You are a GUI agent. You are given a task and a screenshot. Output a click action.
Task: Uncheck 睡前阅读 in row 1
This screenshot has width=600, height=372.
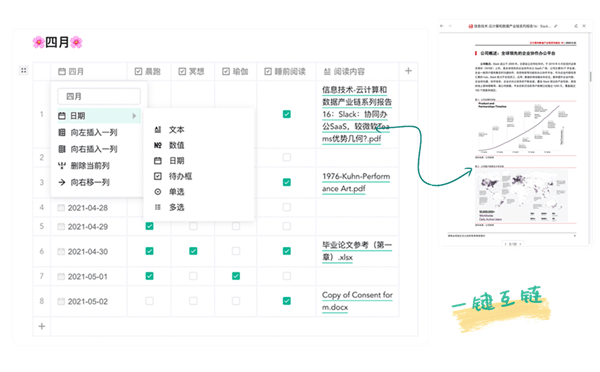(287, 114)
